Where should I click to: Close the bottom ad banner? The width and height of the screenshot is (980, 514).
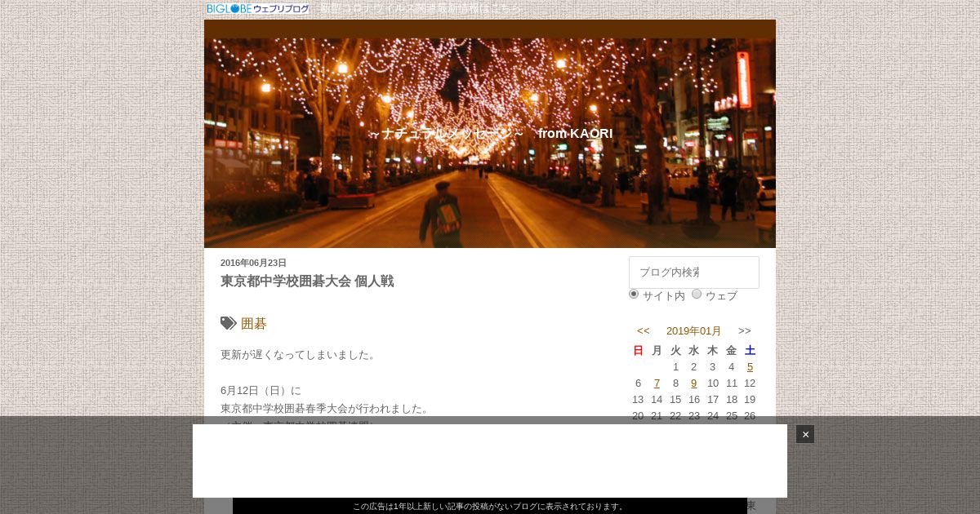(x=805, y=434)
